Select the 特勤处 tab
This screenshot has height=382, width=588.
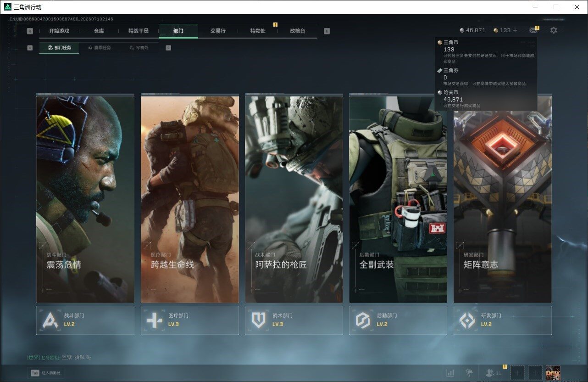click(257, 31)
